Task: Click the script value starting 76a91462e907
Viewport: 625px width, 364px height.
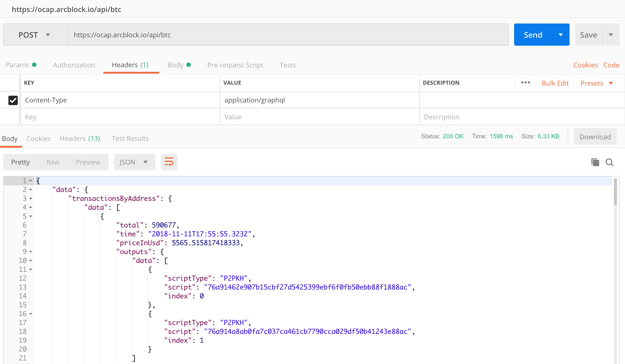Action: [307, 287]
